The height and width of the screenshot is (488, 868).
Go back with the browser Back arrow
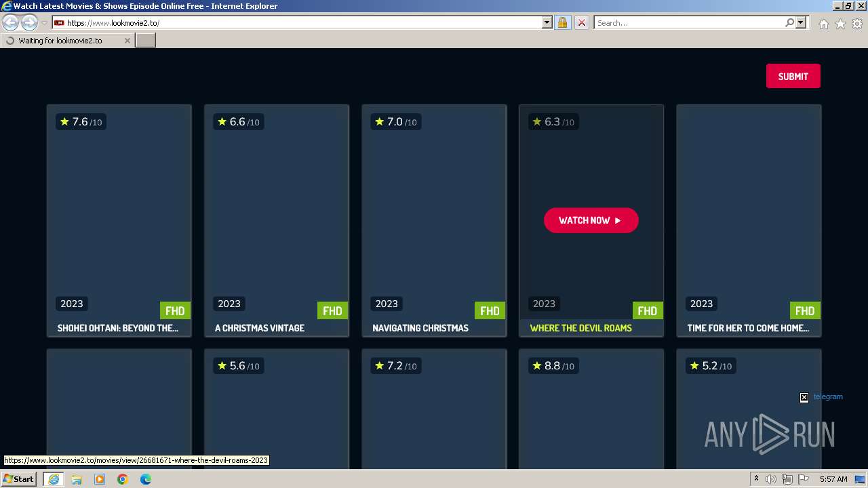[11, 22]
